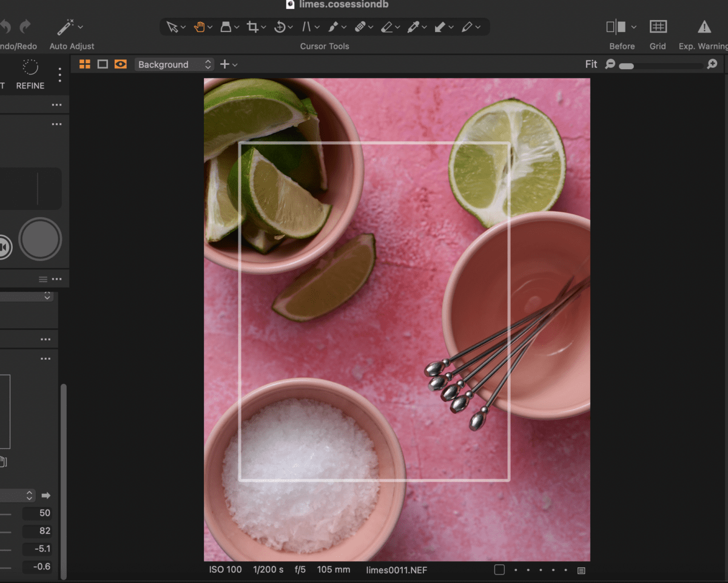The width and height of the screenshot is (728, 583).
Task: Switch viewer to multi-image grid mode
Action: [84, 64]
